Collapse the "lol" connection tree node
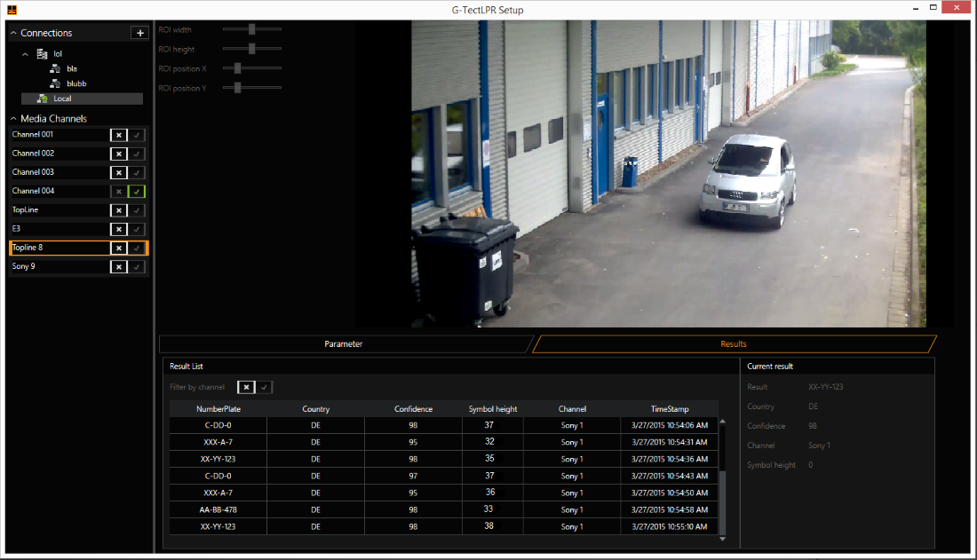 coord(25,53)
